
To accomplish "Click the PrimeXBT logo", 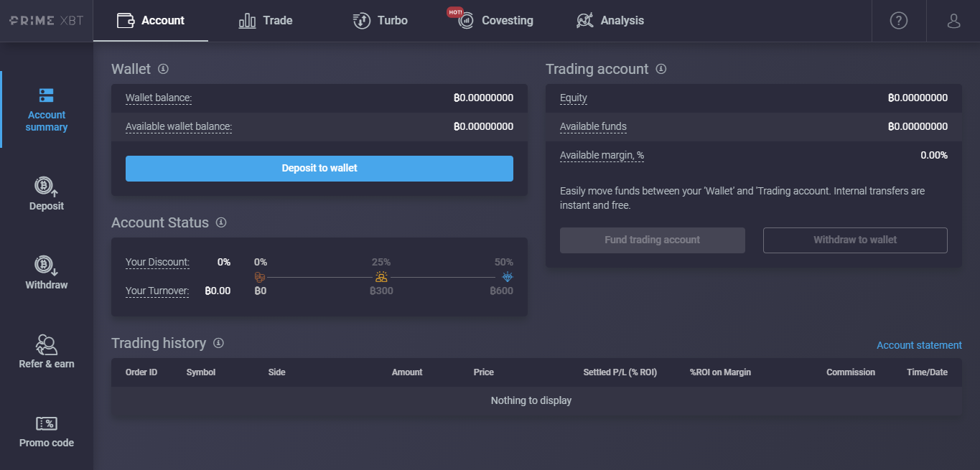I will click(47, 21).
